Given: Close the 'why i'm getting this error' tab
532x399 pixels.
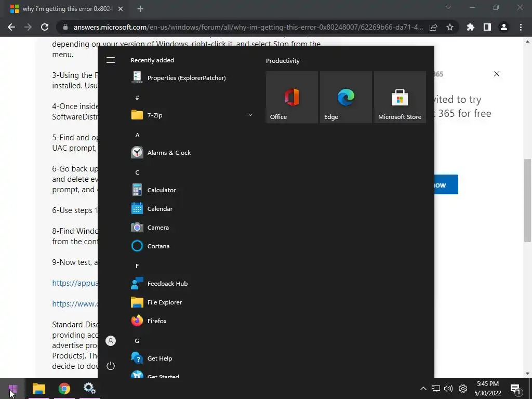Looking at the screenshot, I should (121, 9).
